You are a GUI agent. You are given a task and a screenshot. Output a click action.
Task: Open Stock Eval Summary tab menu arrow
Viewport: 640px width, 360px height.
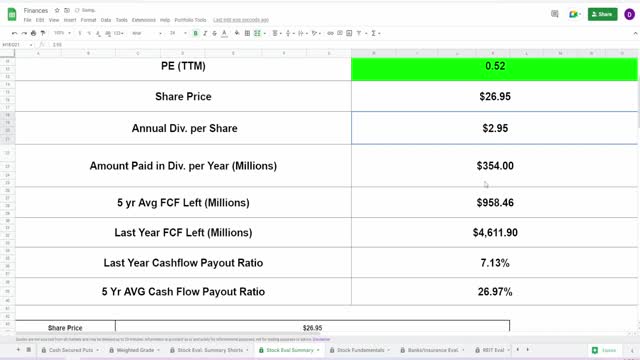(318, 350)
